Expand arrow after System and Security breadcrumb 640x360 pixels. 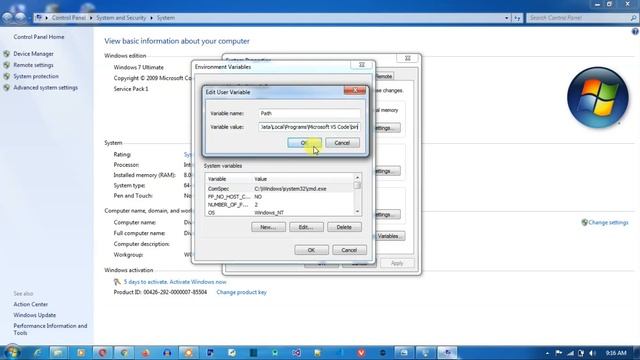[x=151, y=18]
